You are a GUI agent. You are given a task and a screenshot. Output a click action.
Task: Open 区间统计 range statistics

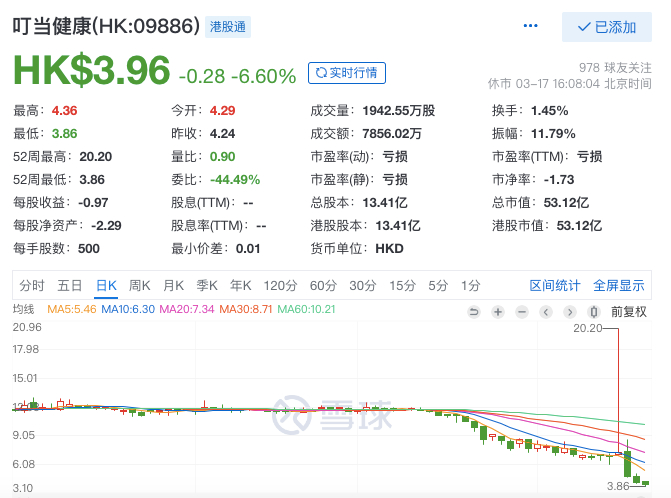point(555,285)
